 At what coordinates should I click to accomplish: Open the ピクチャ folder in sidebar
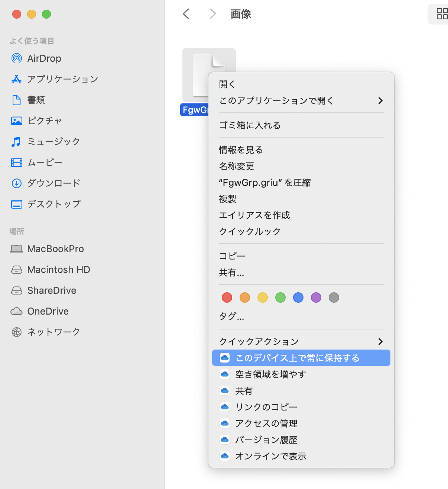click(45, 121)
